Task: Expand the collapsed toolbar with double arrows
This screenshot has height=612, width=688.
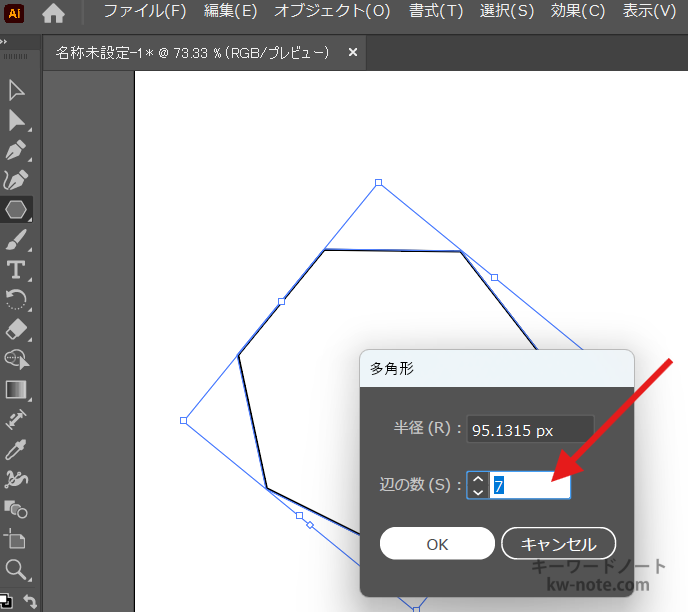Action: click(x=4, y=44)
